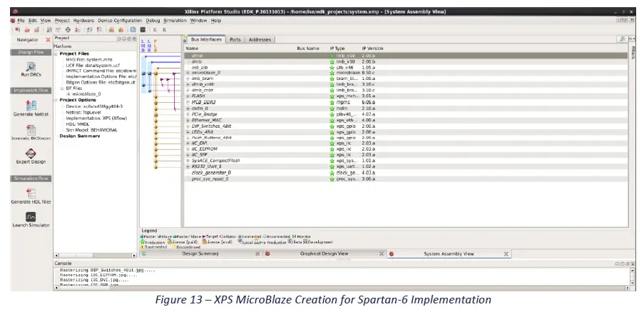Close the Design Summary tab

pos(257,254)
